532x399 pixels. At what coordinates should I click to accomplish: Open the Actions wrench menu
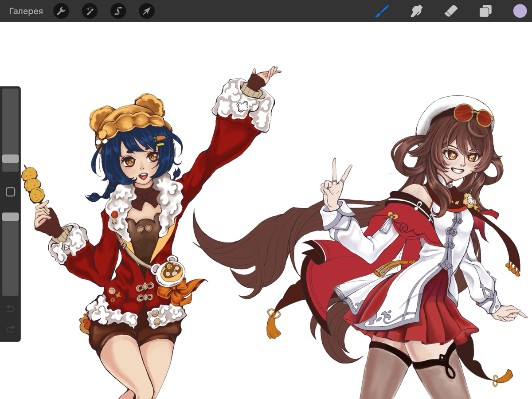point(61,11)
